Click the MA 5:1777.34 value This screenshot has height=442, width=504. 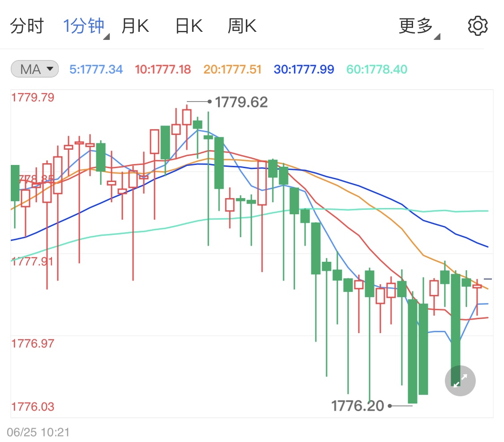96,69
